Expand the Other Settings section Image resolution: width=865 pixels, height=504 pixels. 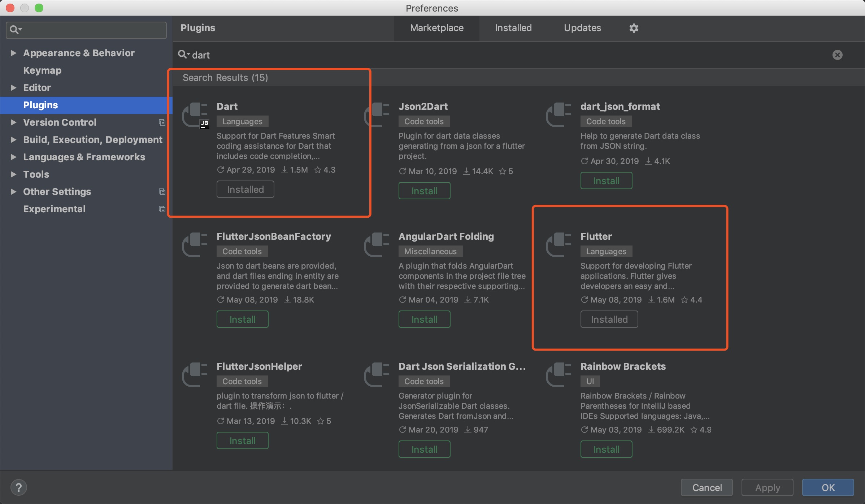(x=13, y=192)
